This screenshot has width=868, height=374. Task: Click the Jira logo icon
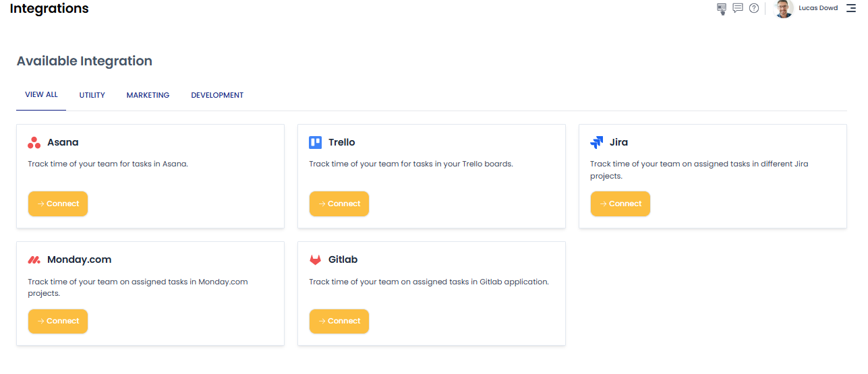pyautogui.click(x=597, y=143)
